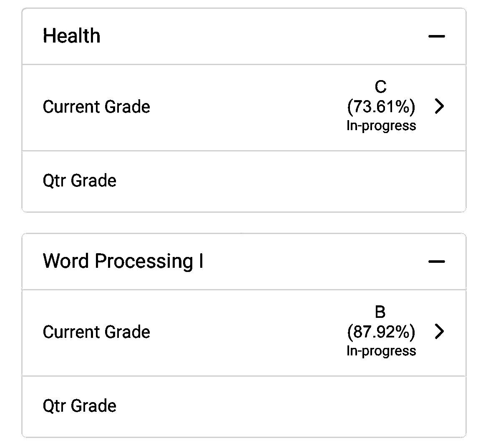Select Word Processing I Current Grade label
The image size is (488, 448).
pos(96,332)
